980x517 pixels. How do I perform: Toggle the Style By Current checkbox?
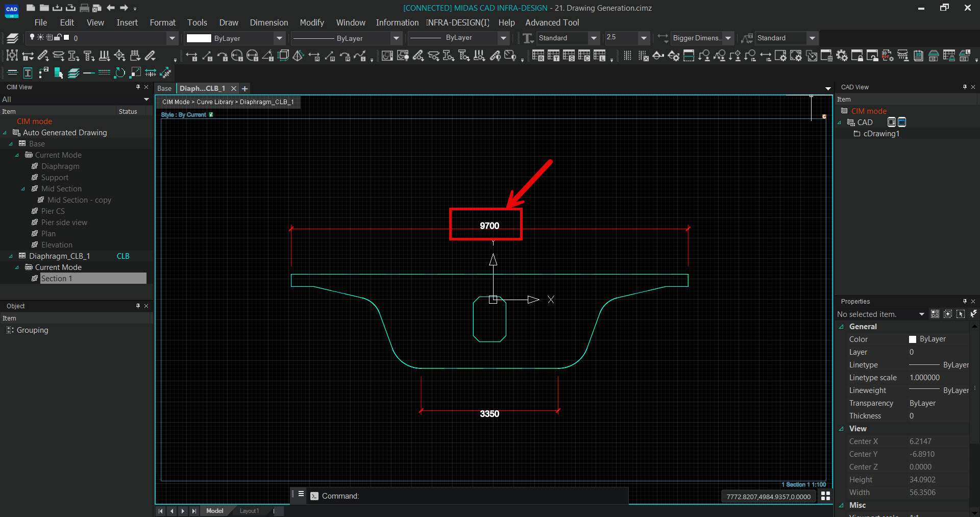tap(211, 115)
